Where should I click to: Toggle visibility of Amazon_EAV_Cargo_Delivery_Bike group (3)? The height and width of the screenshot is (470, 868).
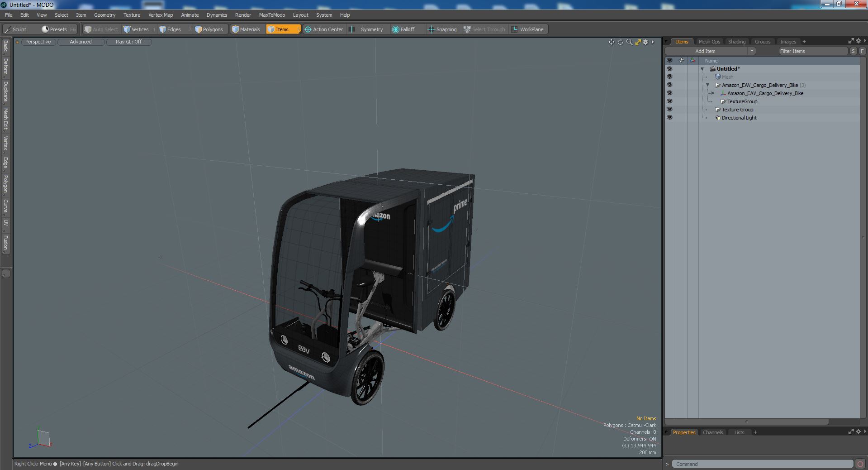tap(669, 85)
